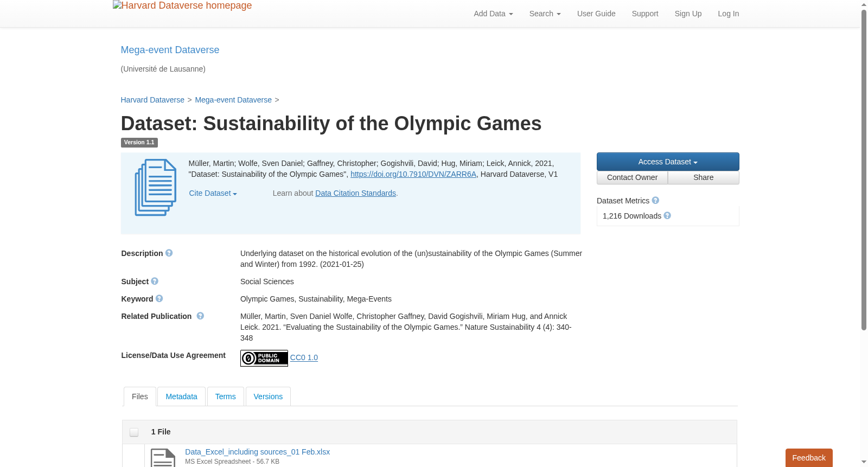Switch to the Metadata tab

(181, 396)
